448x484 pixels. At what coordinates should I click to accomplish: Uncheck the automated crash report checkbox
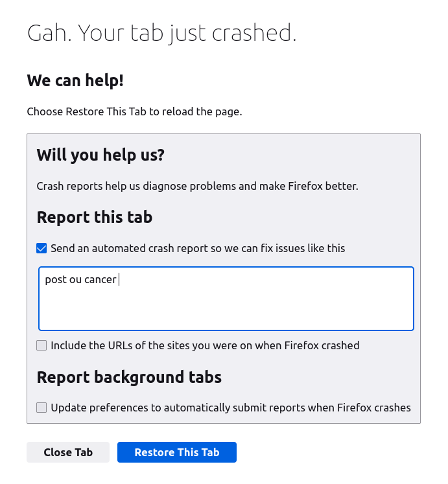tap(41, 248)
